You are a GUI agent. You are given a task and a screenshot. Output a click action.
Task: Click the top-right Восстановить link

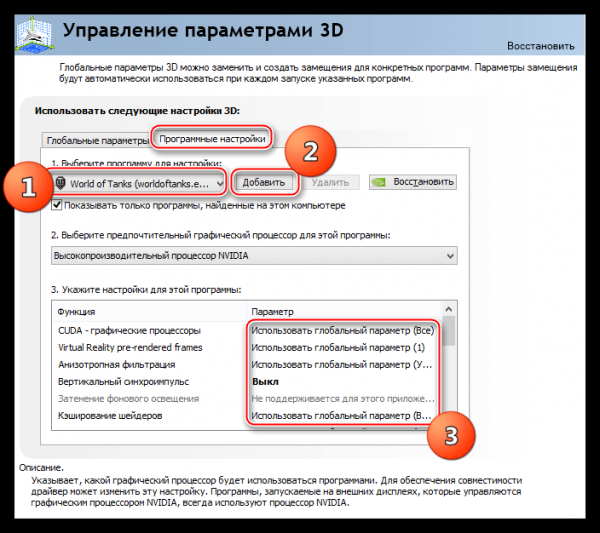[x=541, y=46]
